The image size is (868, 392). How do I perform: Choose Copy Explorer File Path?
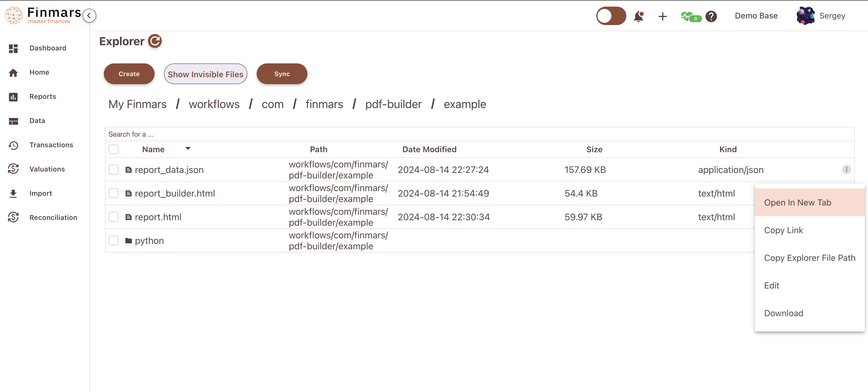pos(810,258)
